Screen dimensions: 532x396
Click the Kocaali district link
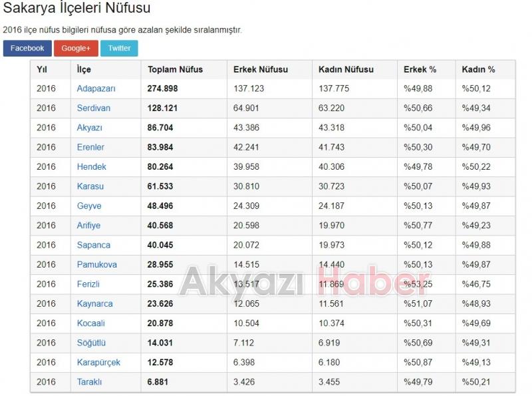click(x=90, y=323)
